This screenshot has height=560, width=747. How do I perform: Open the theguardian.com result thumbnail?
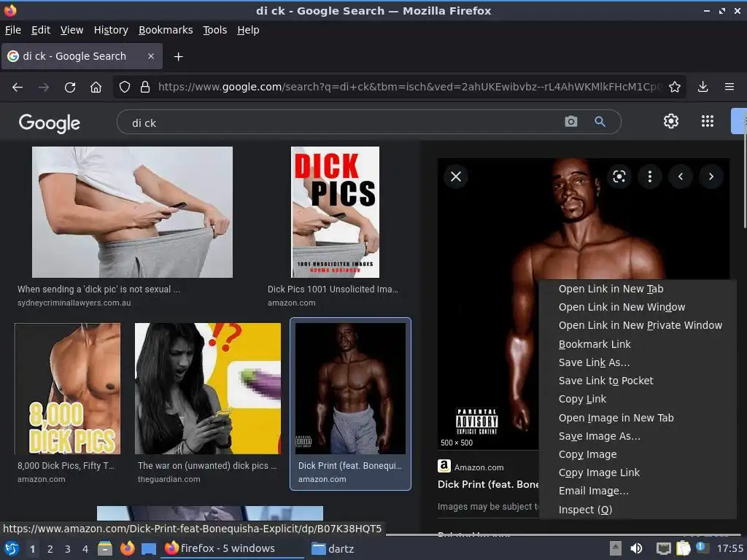click(x=208, y=389)
